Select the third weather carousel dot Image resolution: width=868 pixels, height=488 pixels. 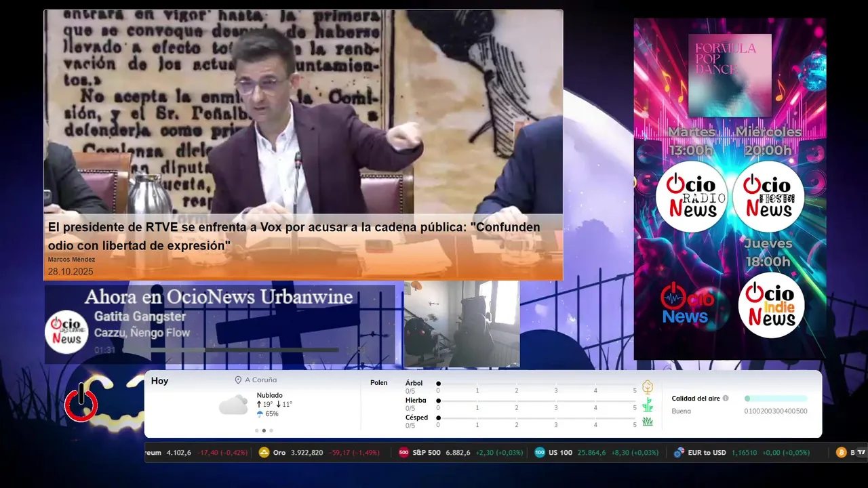click(271, 430)
